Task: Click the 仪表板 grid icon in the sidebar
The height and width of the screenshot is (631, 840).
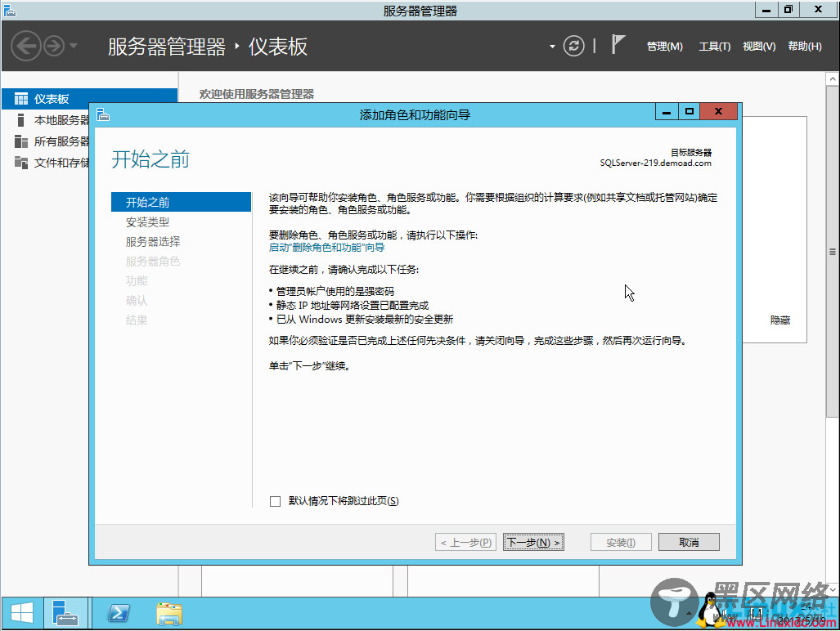Action: 21,99
